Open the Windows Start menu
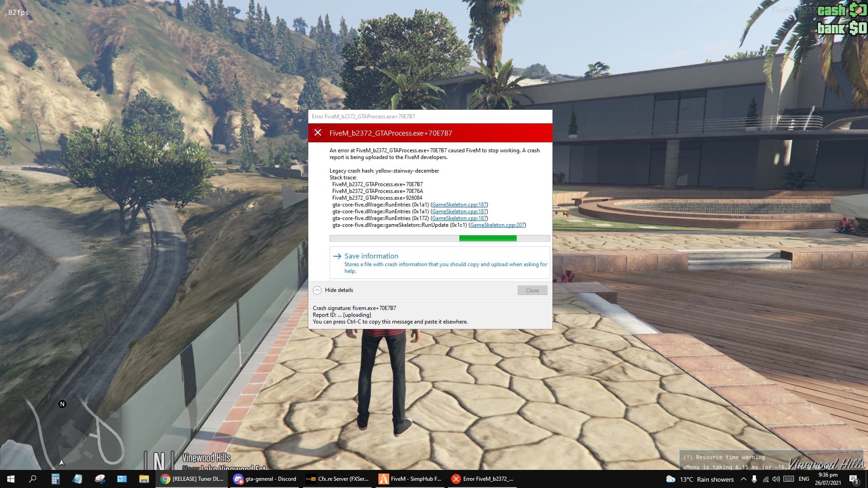This screenshot has height=488, width=868. [x=11, y=479]
